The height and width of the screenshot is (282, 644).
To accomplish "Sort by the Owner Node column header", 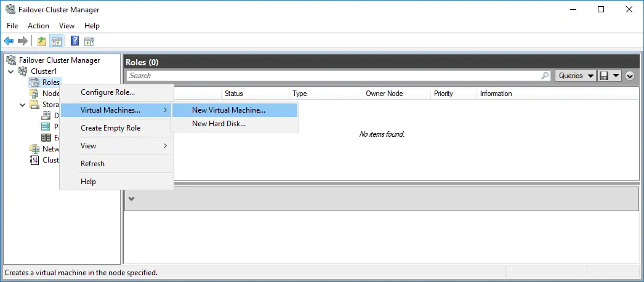I will (x=396, y=94).
